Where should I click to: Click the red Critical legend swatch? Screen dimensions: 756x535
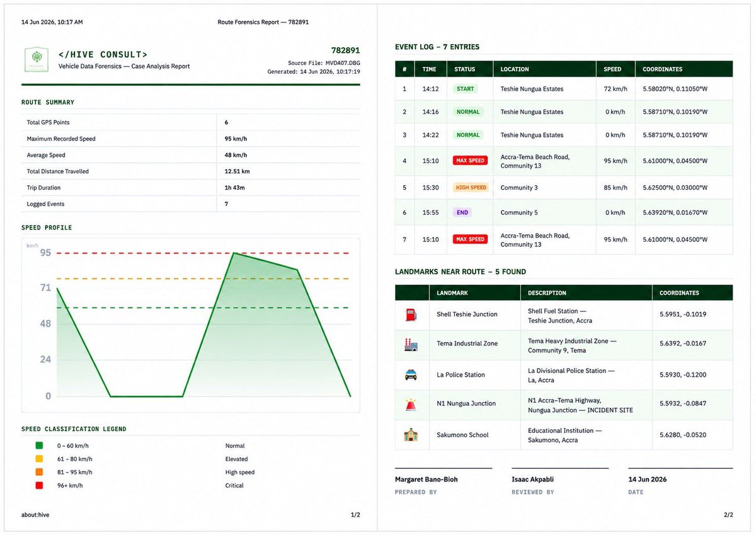(x=40, y=485)
